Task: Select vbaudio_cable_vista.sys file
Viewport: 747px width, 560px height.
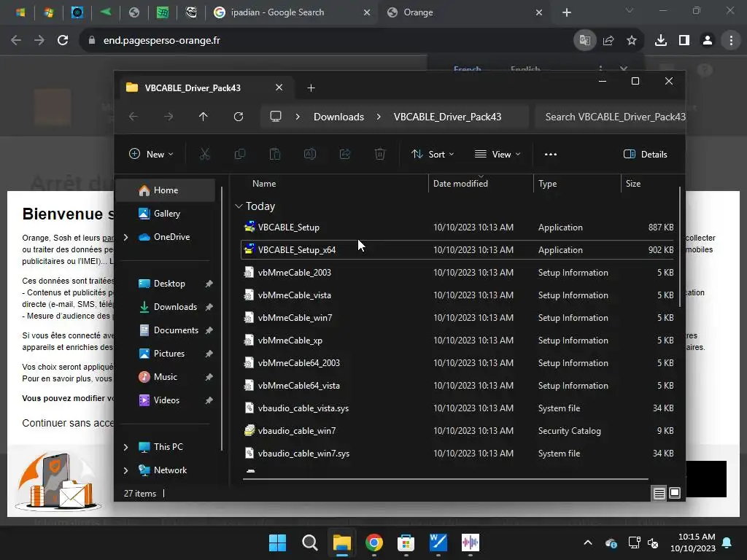Action: 457,408
